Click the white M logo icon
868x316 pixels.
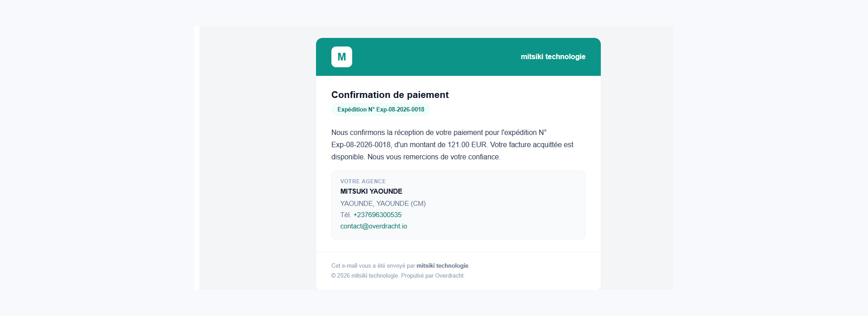341,57
